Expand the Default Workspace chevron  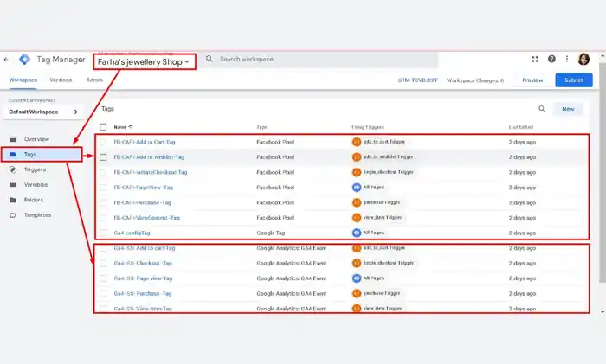coord(76,112)
